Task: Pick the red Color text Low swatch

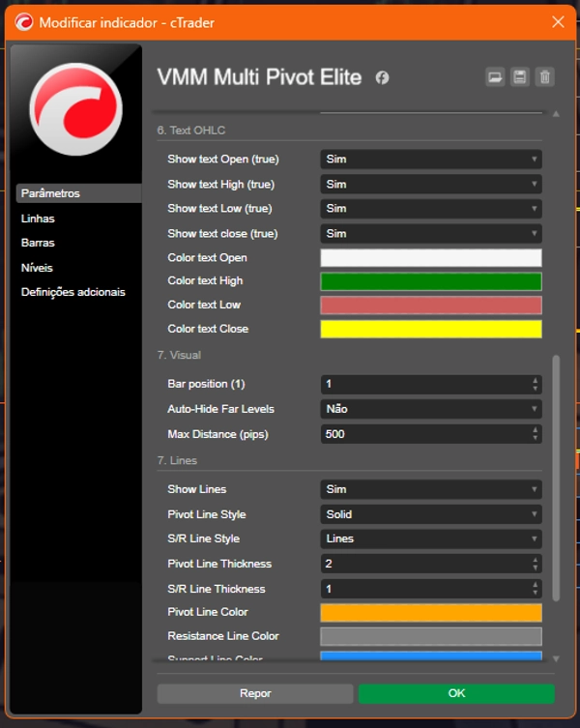Action: 431,306
